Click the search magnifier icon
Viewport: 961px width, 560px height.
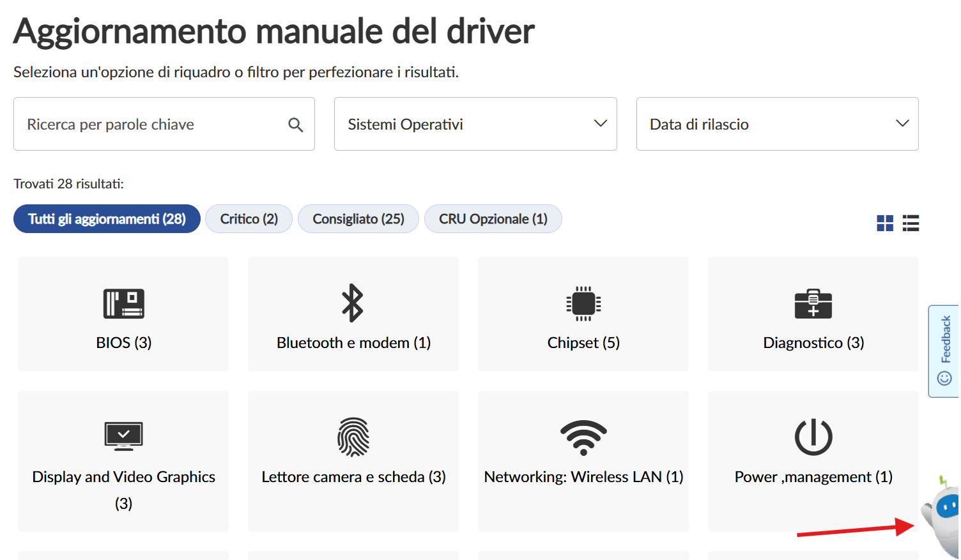click(x=295, y=125)
